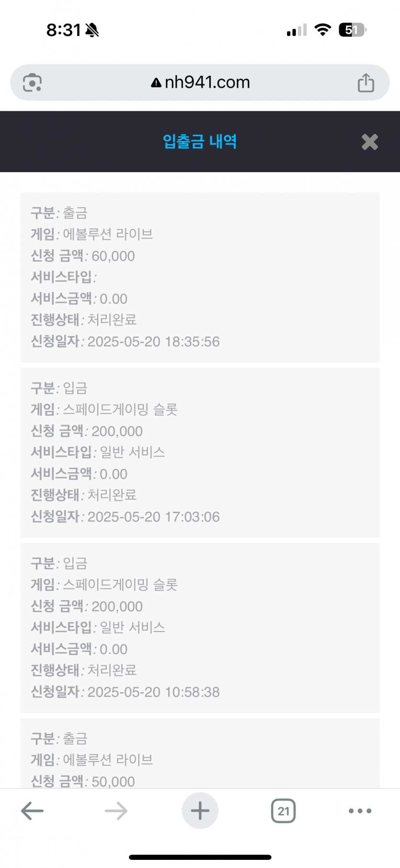Close the 입출금 내역 panel with X
The height and width of the screenshot is (868, 400).
pyautogui.click(x=370, y=142)
